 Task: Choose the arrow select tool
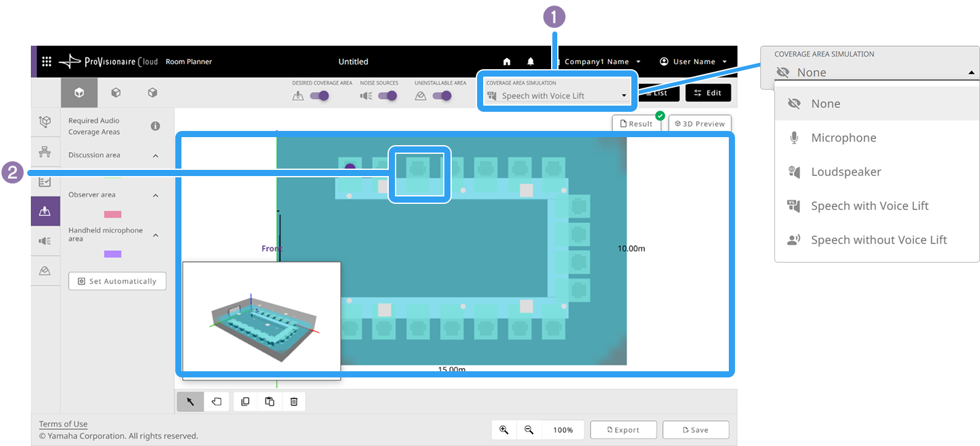(190, 402)
